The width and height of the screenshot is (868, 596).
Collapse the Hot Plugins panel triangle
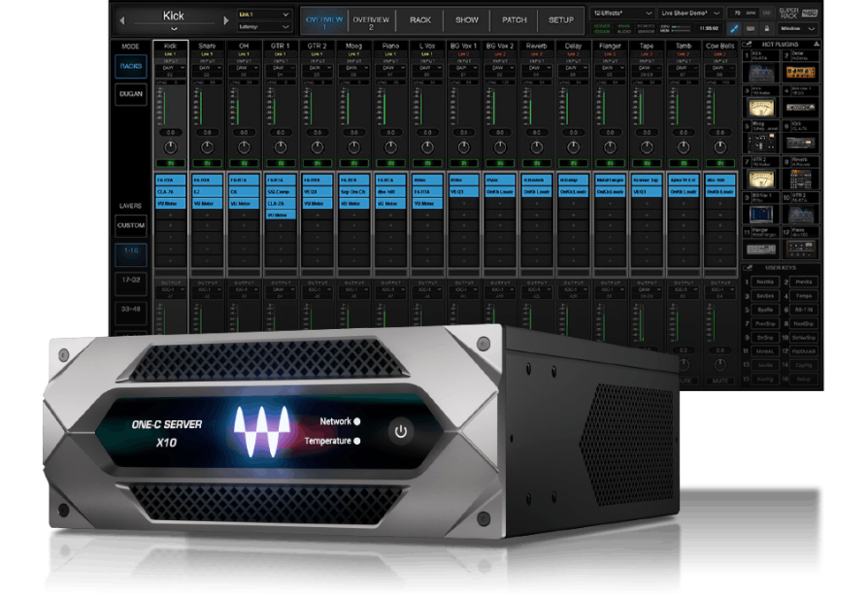(x=816, y=44)
